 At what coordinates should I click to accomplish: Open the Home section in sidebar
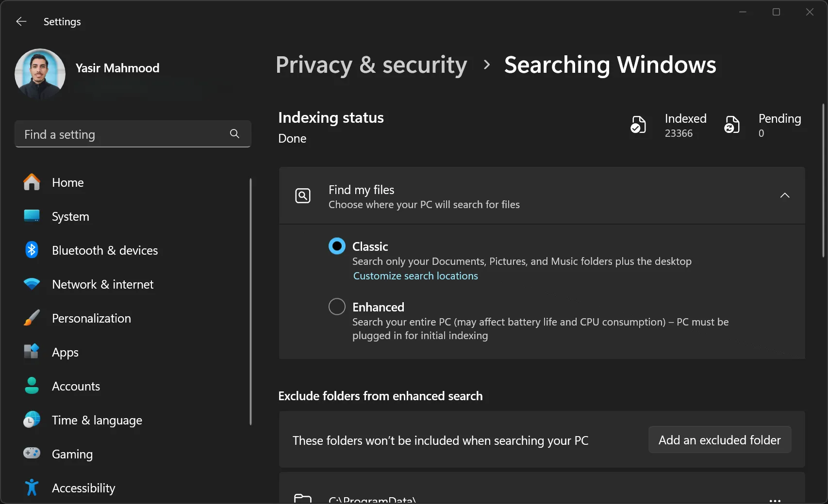(x=67, y=182)
